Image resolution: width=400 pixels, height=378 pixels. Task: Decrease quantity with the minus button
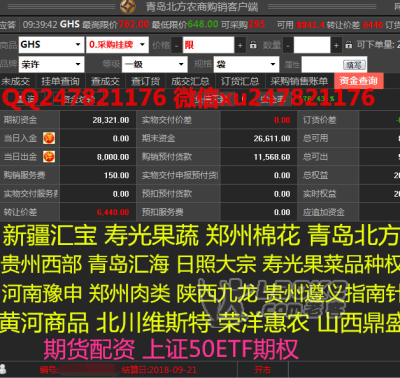tap(288, 45)
